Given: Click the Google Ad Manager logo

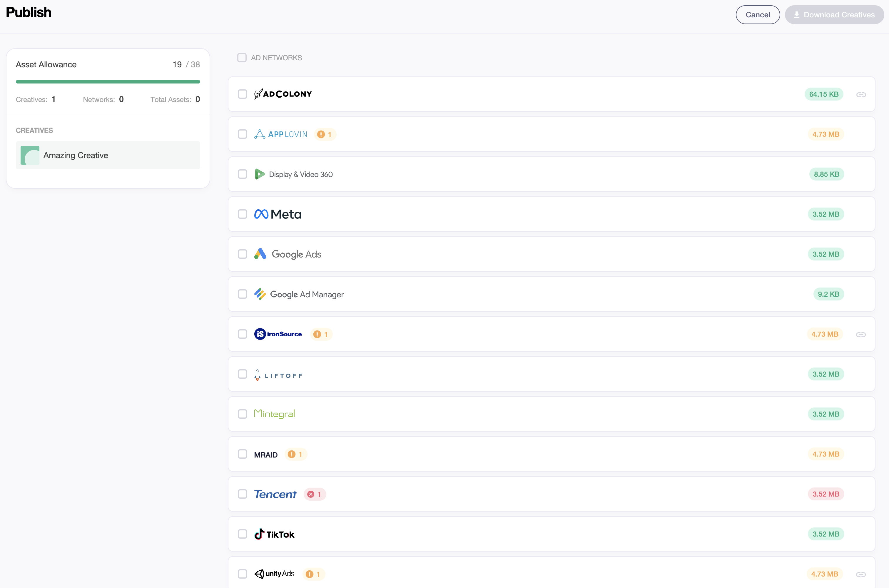Looking at the screenshot, I should (x=299, y=294).
